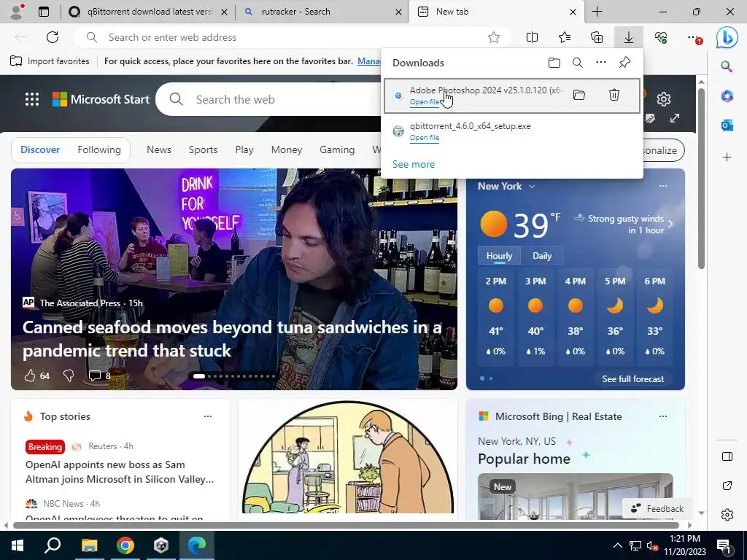Open Collections icon in toolbar
Viewport: 747px width, 560px height.
point(597,37)
